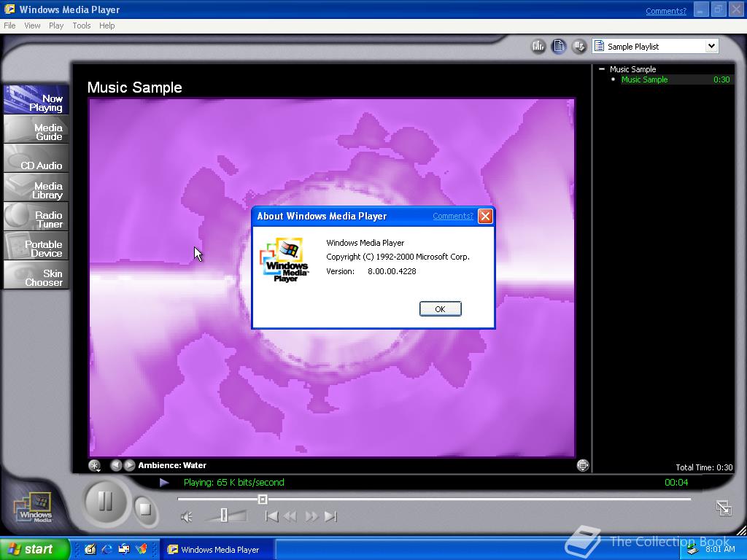
Task: Open the Start menu
Action: [34, 549]
